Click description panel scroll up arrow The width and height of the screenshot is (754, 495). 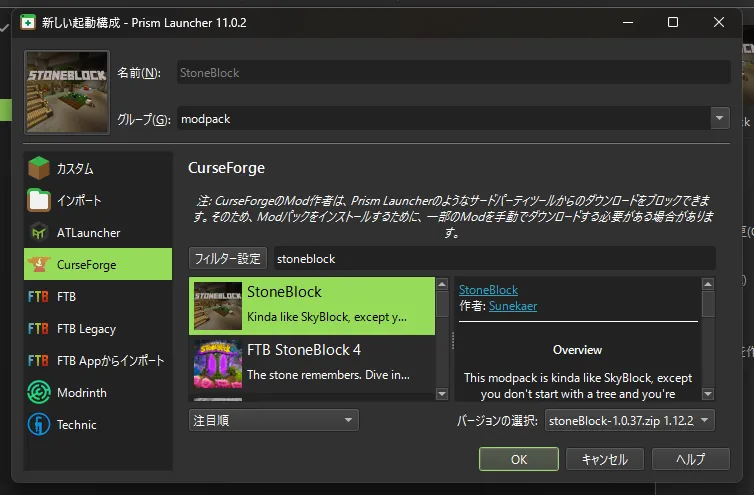[x=708, y=284]
